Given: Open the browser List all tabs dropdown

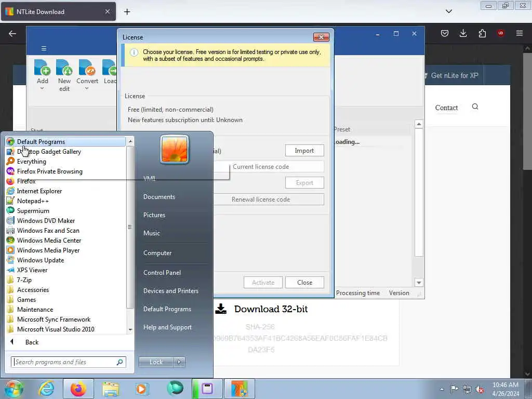Looking at the screenshot, I should point(449,11).
